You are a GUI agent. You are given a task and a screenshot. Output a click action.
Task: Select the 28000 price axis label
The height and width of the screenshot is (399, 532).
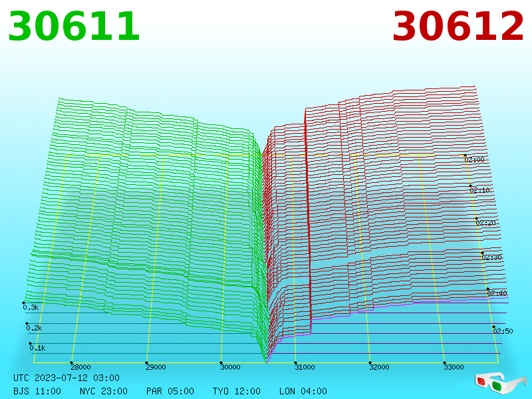(x=80, y=367)
